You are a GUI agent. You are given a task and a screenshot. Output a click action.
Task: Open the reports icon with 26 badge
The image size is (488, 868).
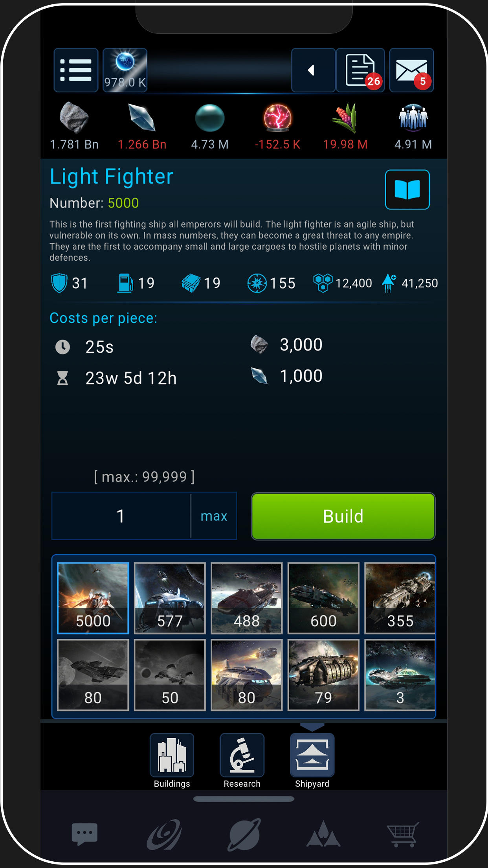coord(360,70)
